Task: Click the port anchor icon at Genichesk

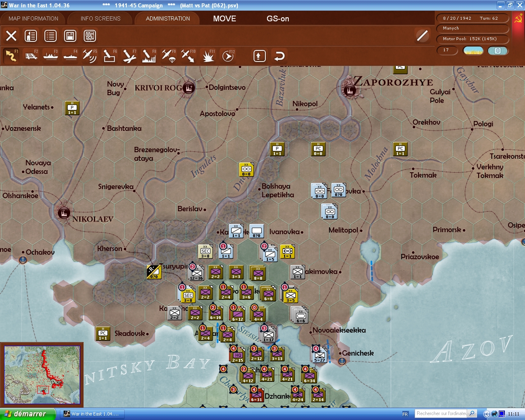Action: pyautogui.click(x=342, y=361)
